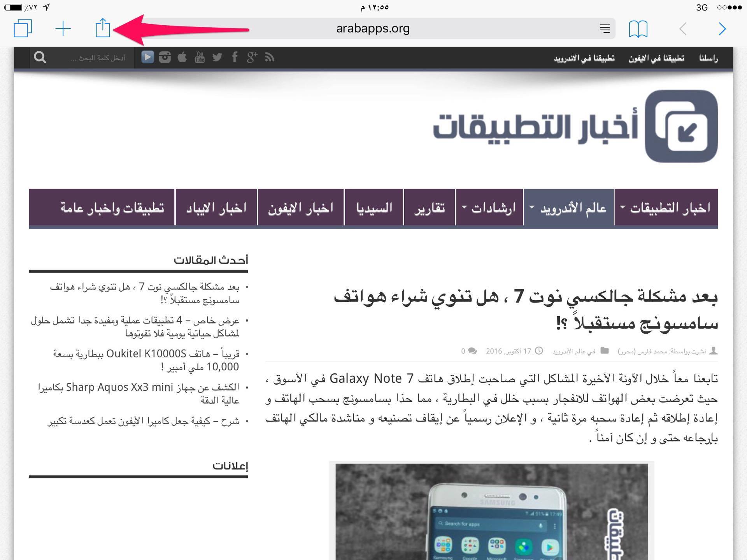The height and width of the screenshot is (560, 747).
Task: Open the تطبيقات واخبار عامة menu item
Action: [x=102, y=207]
